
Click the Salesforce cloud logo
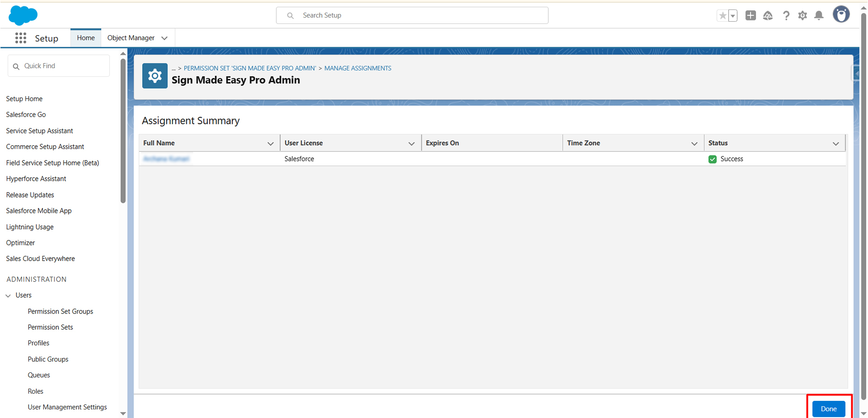tap(23, 16)
